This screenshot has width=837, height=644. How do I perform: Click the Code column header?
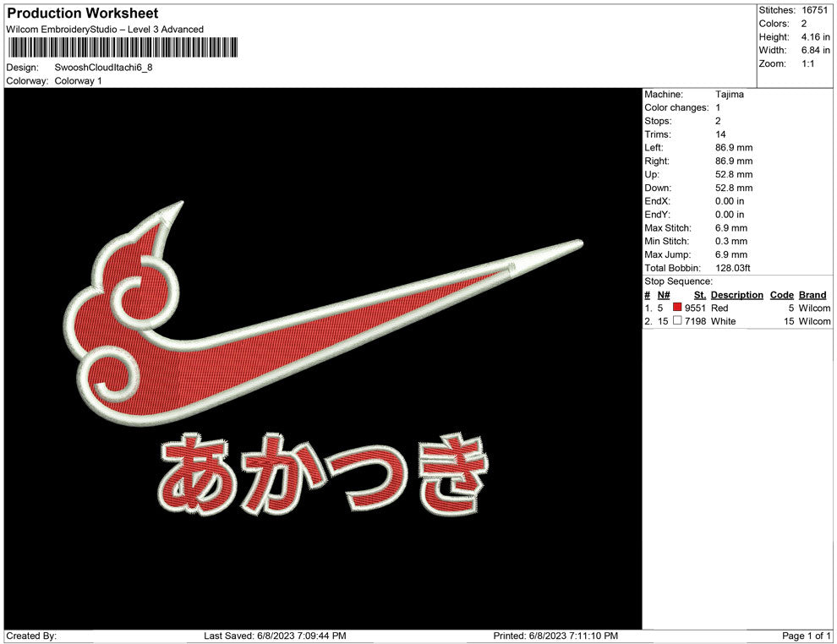(781, 295)
